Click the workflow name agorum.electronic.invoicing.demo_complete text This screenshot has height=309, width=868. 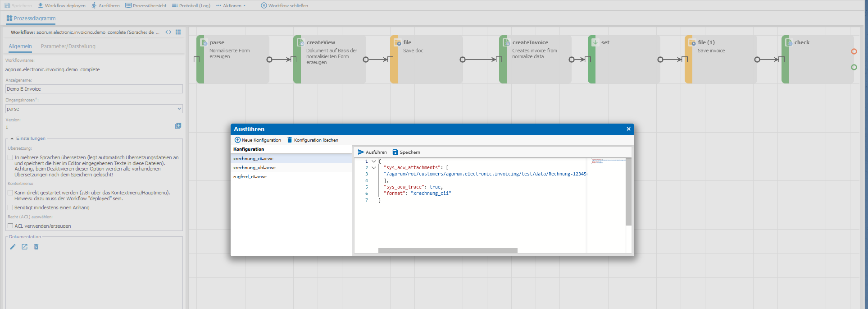tap(52, 69)
